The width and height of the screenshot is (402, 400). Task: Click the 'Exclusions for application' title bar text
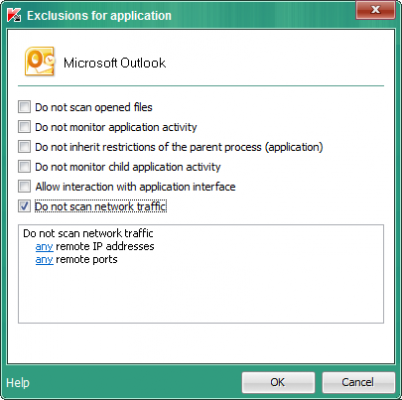(99, 16)
